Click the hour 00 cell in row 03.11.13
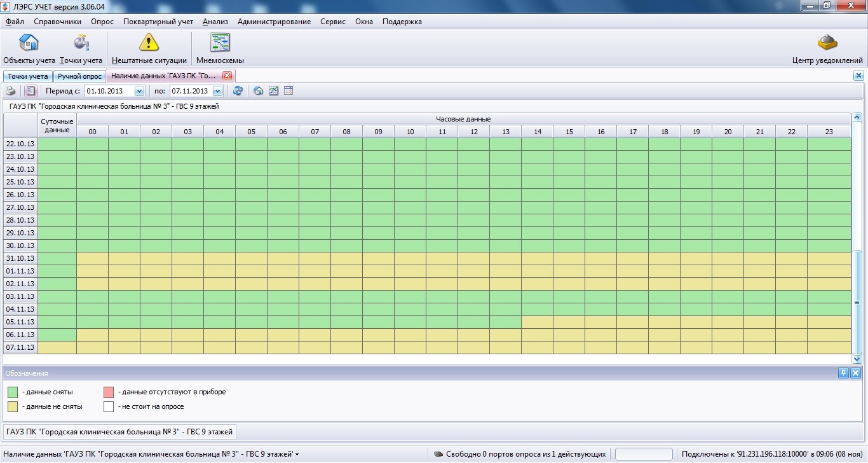The width and height of the screenshot is (868, 463). point(93,296)
